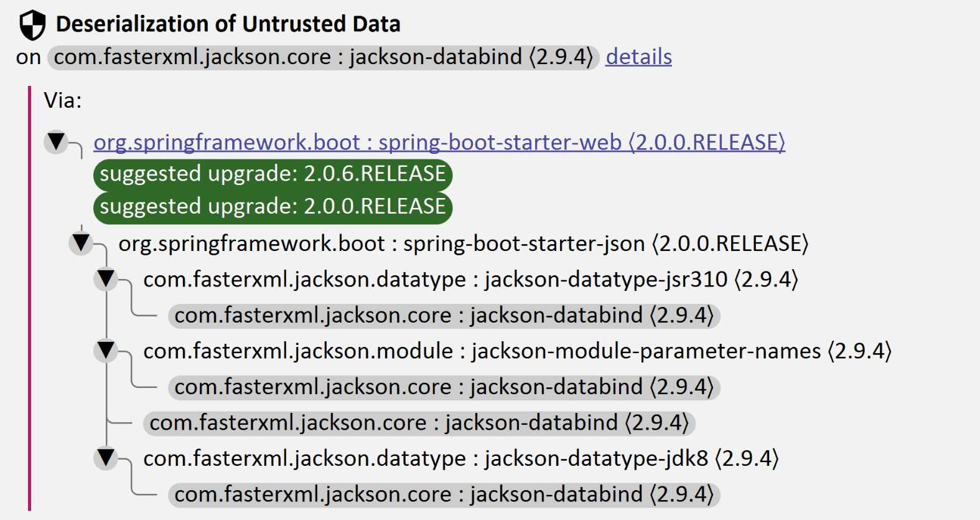The height and width of the screenshot is (520, 980).
Task: Click the suggested upgrade 2.0.0.RELEASE badge
Action: 273,207
